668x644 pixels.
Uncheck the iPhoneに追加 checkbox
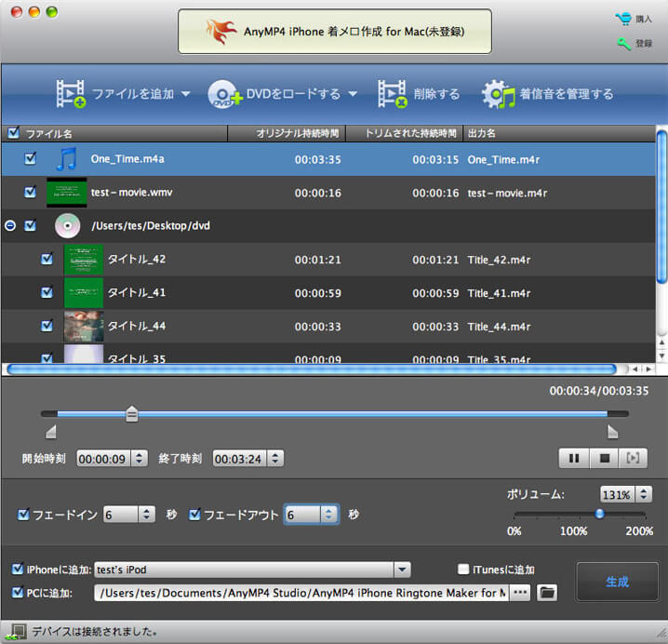(18, 569)
